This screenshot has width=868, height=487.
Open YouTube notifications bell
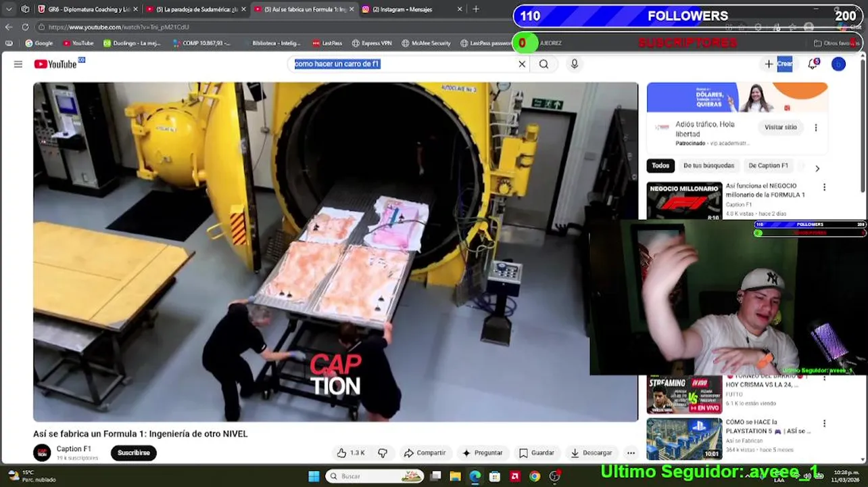click(x=813, y=64)
